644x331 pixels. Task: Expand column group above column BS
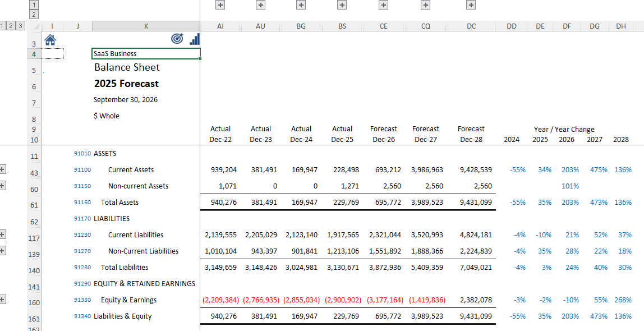point(342,5)
